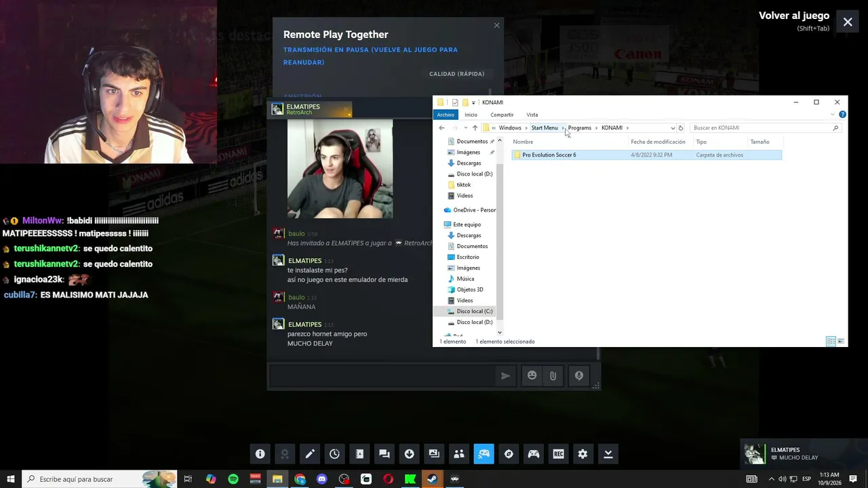Switch to the Inicio ribbon tab

[471, 115]
